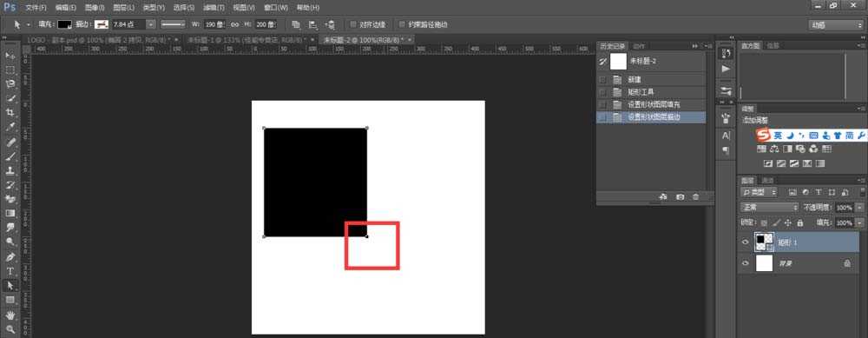
Task: Open the stroke width dropdown arrow
Action: pos(150,24)
